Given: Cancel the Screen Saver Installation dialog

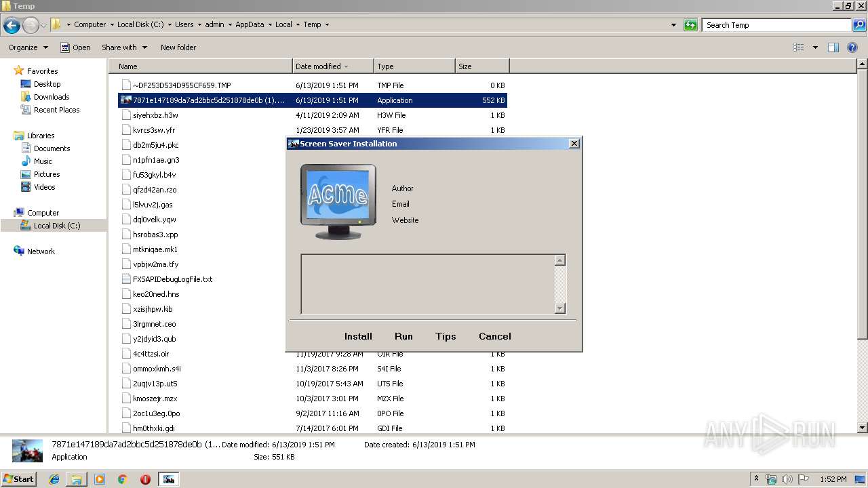Looking at the screenshot, I should [495, 336].
